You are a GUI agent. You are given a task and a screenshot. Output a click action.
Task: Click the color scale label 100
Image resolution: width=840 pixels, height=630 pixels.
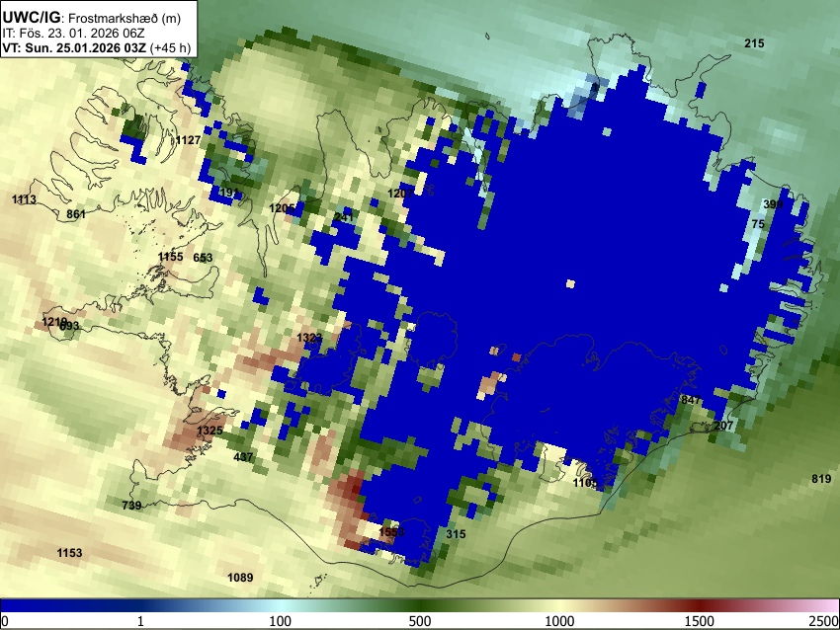click(x=281, y=621)
